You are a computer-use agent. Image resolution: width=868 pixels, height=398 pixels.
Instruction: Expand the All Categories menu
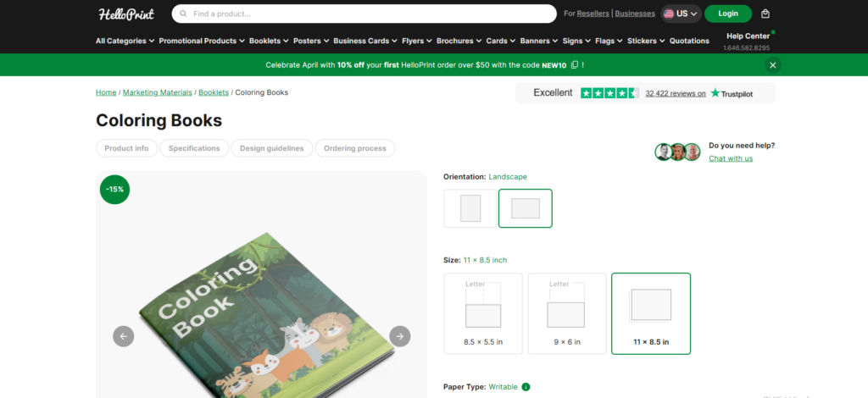125,41
